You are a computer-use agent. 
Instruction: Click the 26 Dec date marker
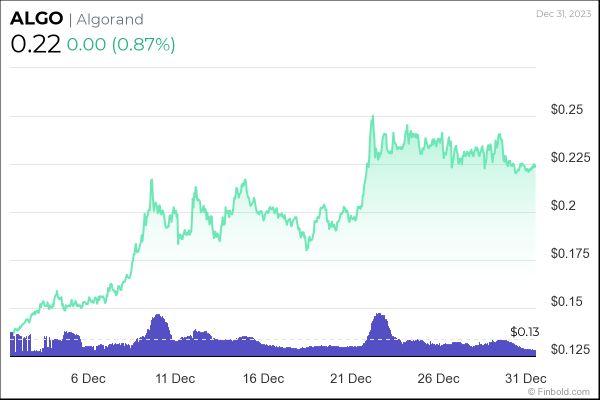click(438, 379)
